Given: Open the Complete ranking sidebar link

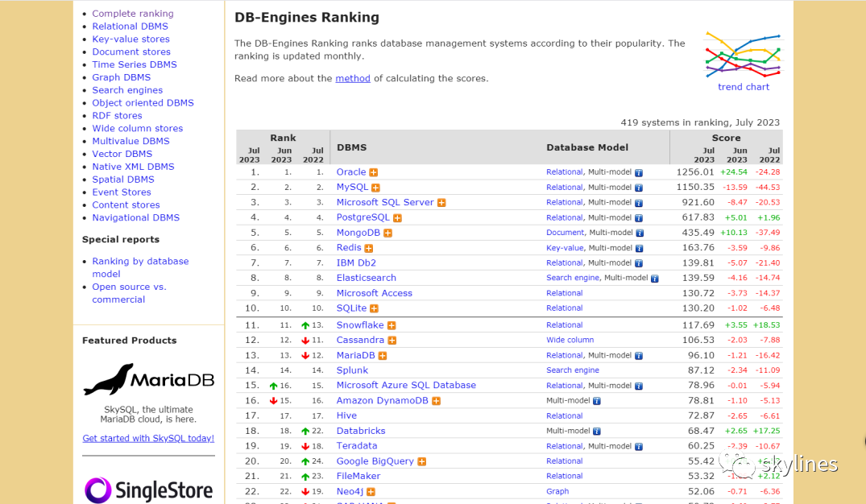Looking at the screenshot, I should point(133,13).
